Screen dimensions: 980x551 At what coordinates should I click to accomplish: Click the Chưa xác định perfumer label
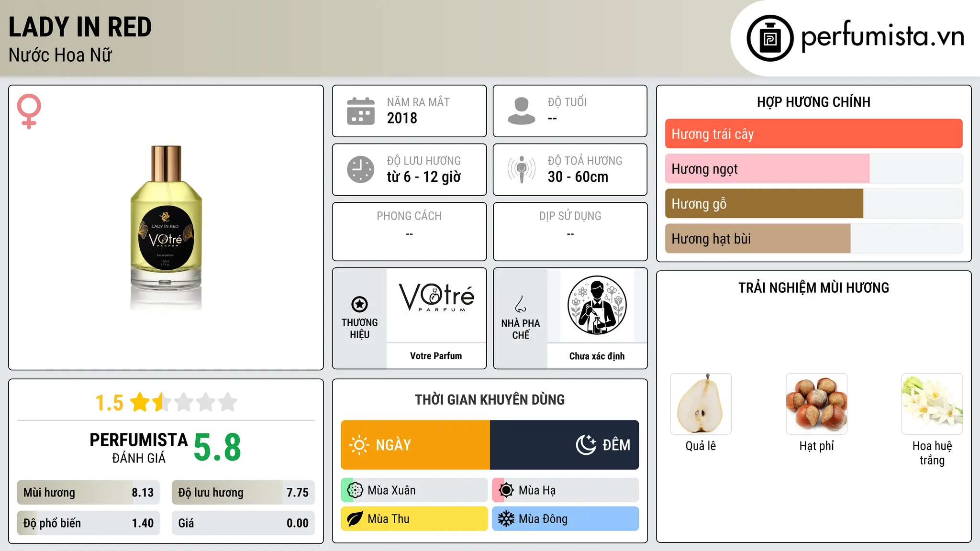pos(597,356)
